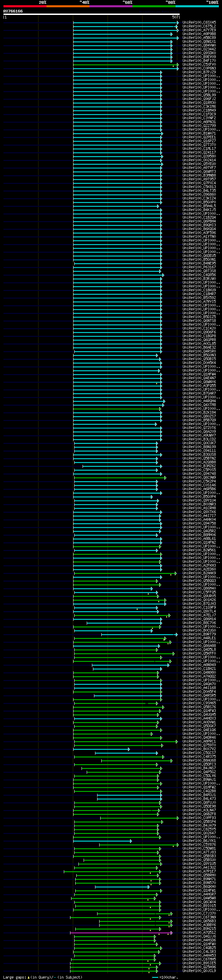This screenshot has width=222, height=980.
Task: Click the purple ~60% identity legend segment
Action: 111,6
